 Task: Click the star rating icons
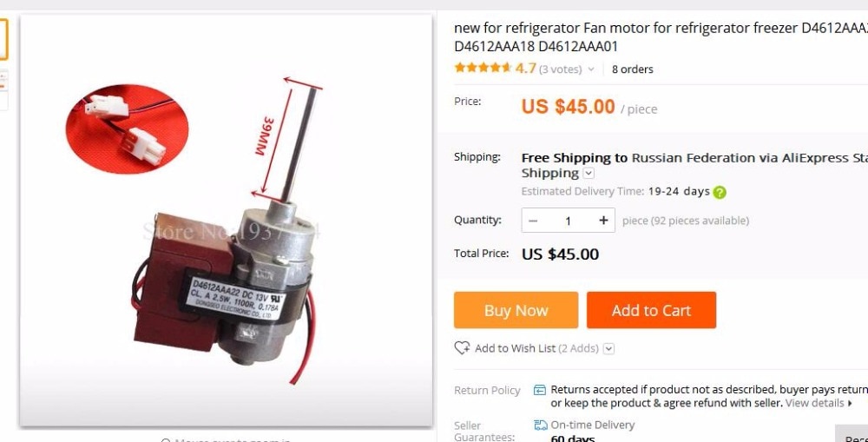[483, 68]
